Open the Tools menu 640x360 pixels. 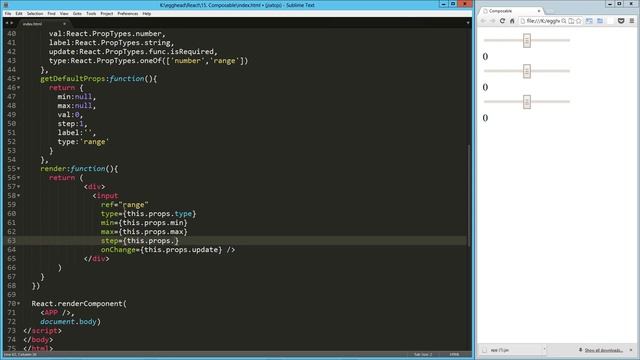point(91,13)
